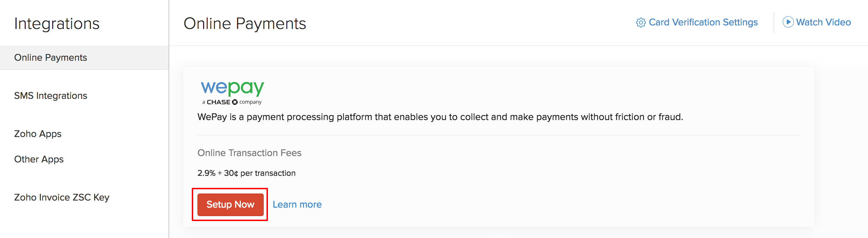Click the WePay logo
The width and height of the screenshot is (868, 238).
coord(232,88)
